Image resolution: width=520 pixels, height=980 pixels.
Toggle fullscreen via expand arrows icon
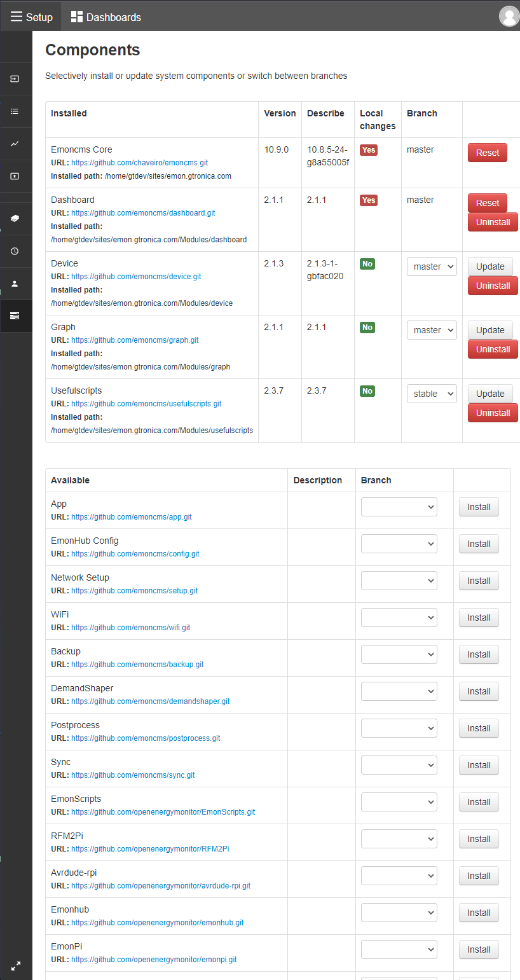[x=16, y=965]
